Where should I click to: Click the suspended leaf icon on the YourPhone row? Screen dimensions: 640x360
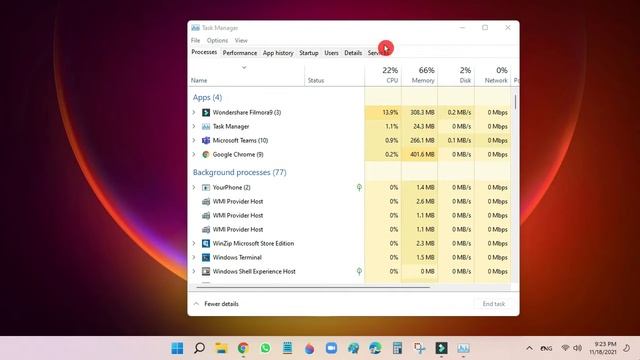point(359,187)
